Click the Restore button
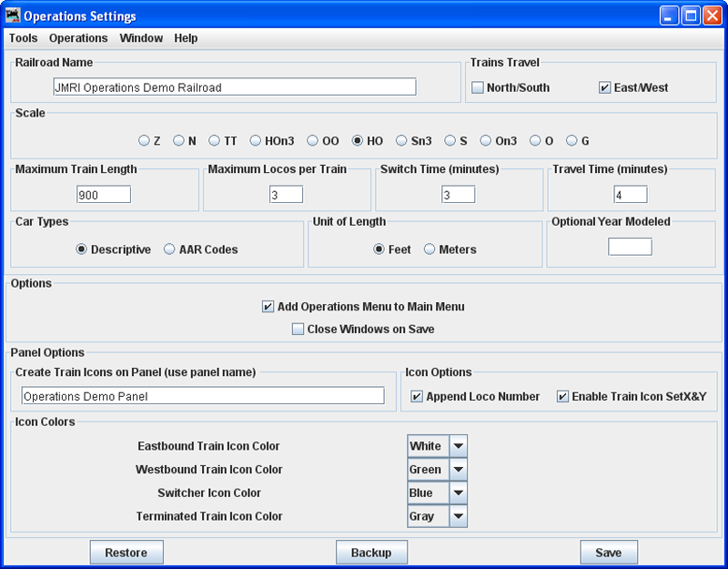The image size is (728, 569). 126,553
